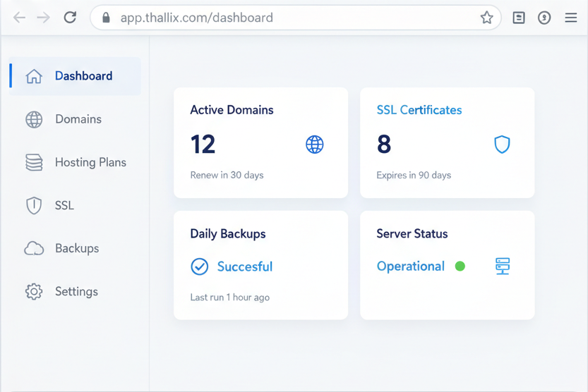This screenshot has height=392, width=588.
Task: Open Hosting Plans in the sidebar
Action: click(75, 162)
